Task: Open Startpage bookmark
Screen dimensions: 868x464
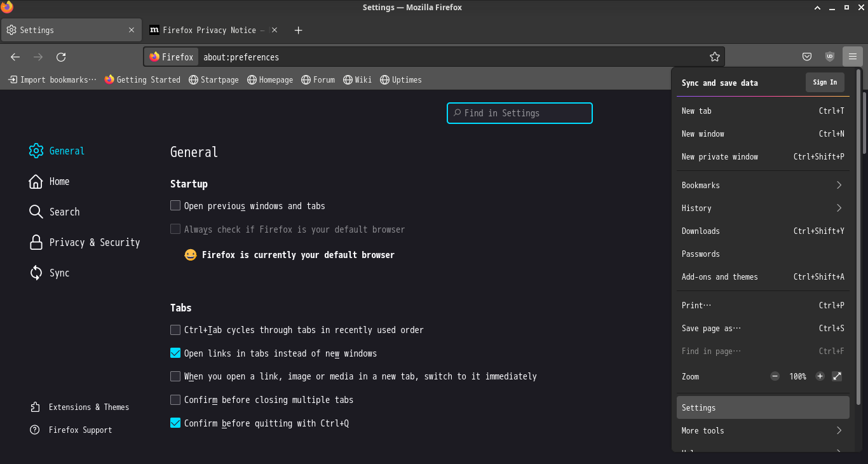Action: click(x=214, y=79)
